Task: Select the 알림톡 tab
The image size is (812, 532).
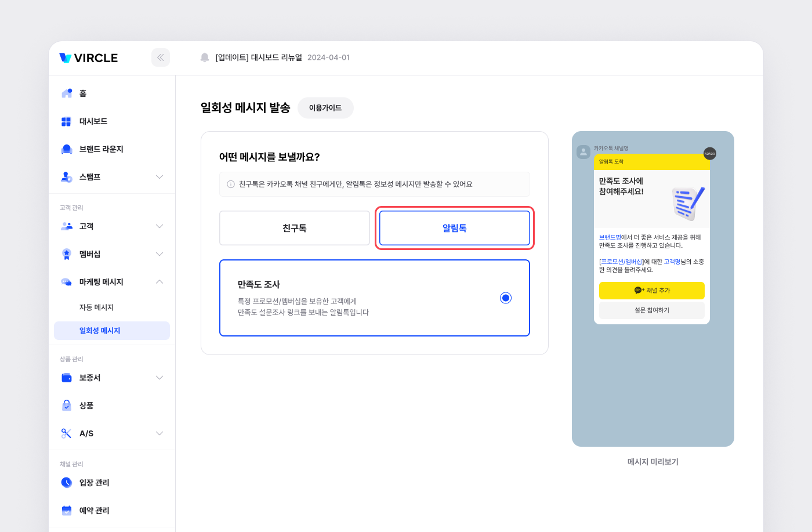Action: 455,228
